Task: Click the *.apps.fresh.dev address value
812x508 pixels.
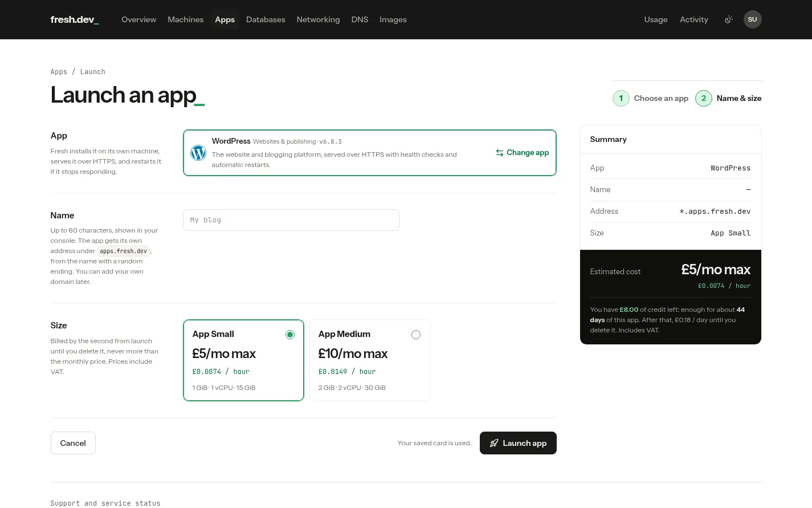Action: pyautogui.click(x=715, y=212)
